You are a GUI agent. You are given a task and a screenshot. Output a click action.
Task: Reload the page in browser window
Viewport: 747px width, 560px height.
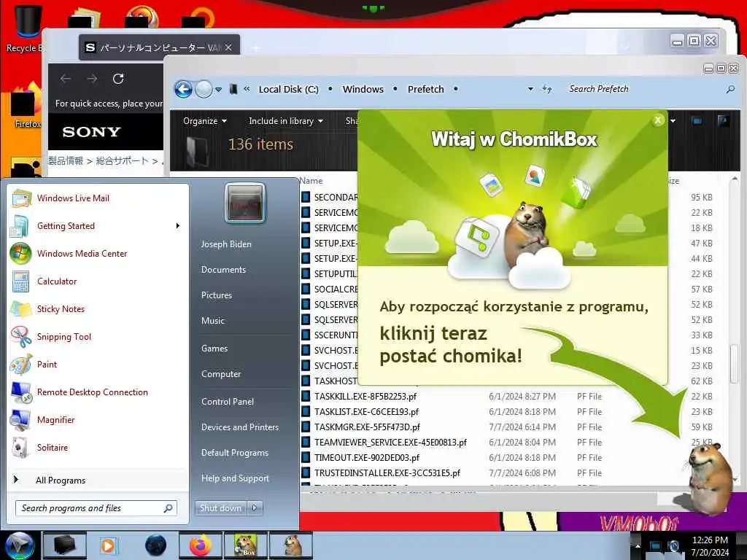(118, 79)
